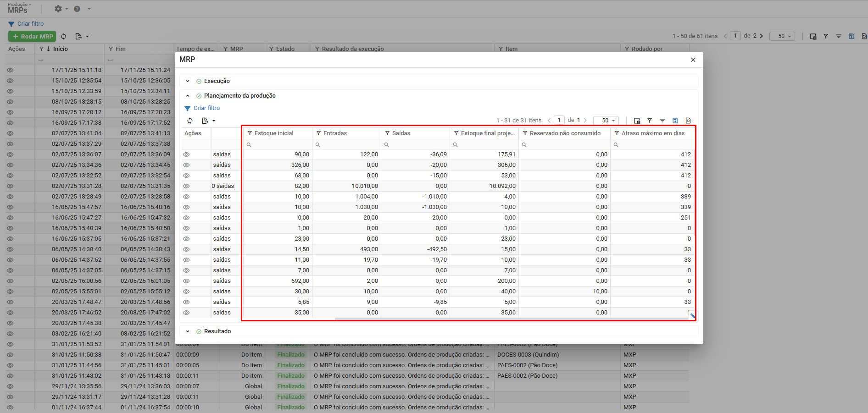The width and height of the screenshot is (868, 413).
Task: Collapse the Planejamento da produção section
Action: pyautogui.click(x=188, y=96)
